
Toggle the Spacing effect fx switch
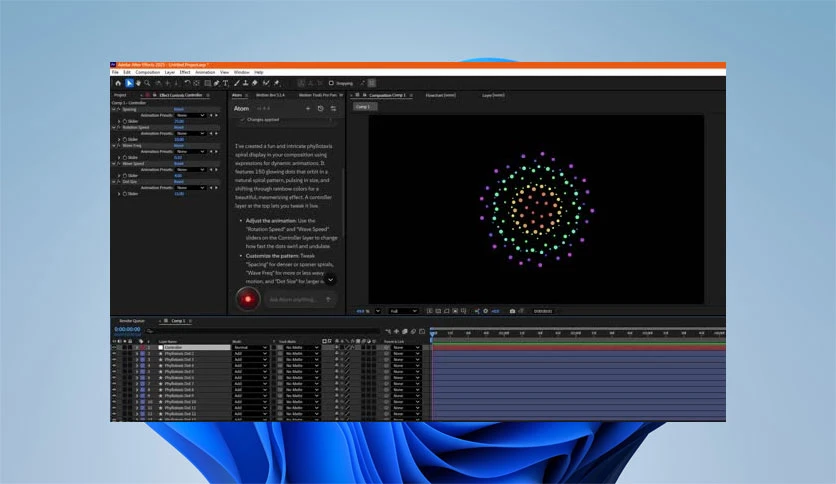point(119,109)
